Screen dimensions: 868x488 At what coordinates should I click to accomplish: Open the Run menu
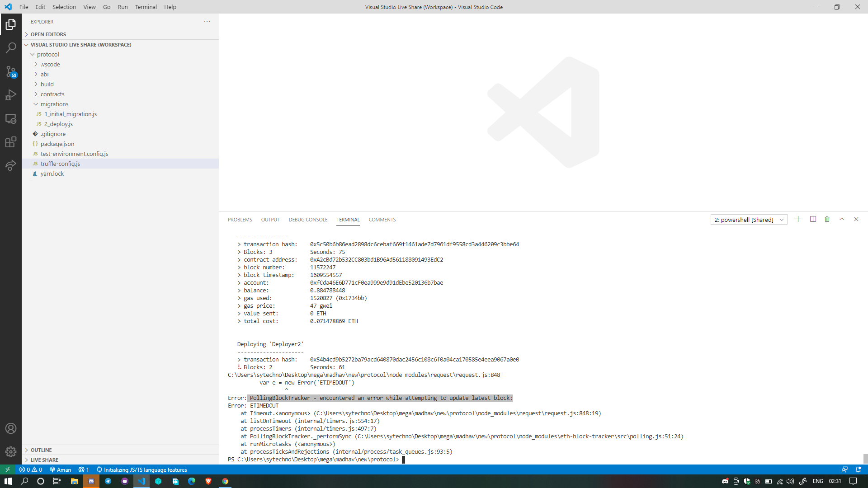tap(123, 7)
